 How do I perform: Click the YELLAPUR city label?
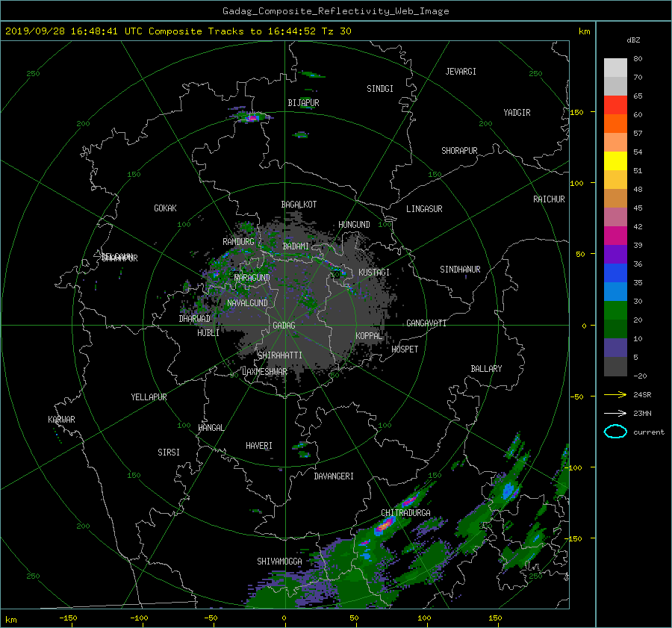(x=149, y=397)
